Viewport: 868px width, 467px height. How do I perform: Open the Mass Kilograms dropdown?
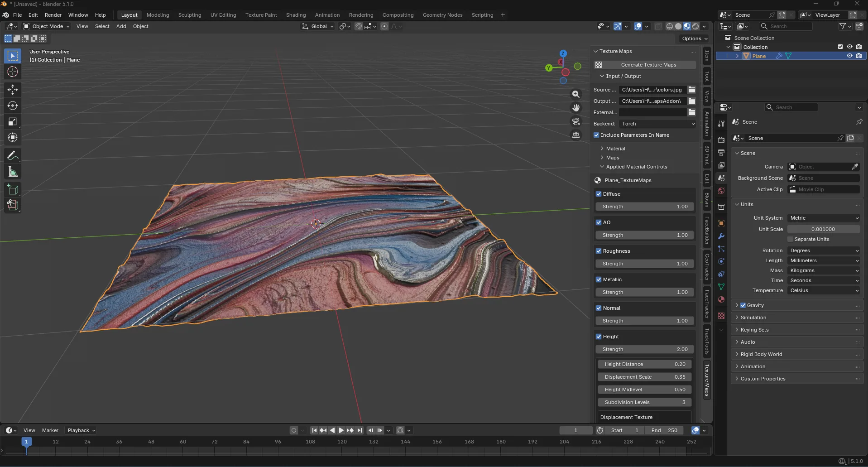coord(824,270)
